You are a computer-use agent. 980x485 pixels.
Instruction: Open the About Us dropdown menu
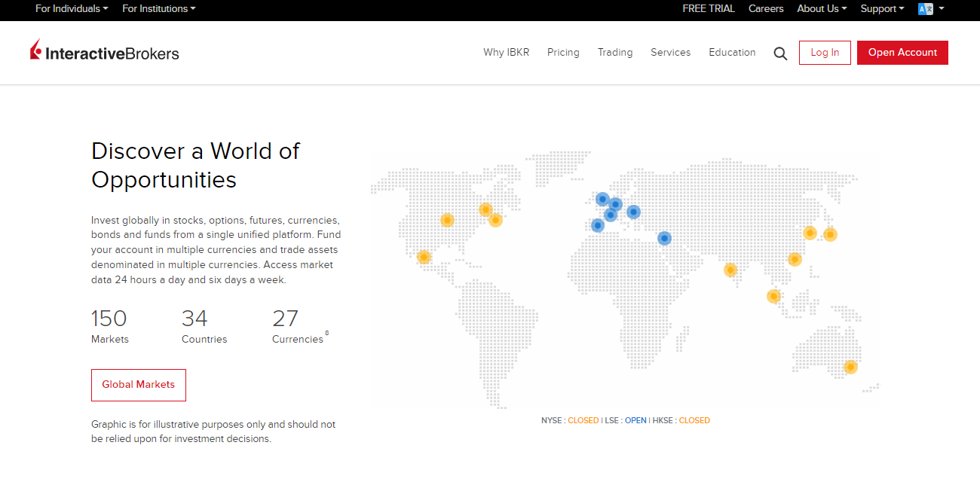coord(822,9)
